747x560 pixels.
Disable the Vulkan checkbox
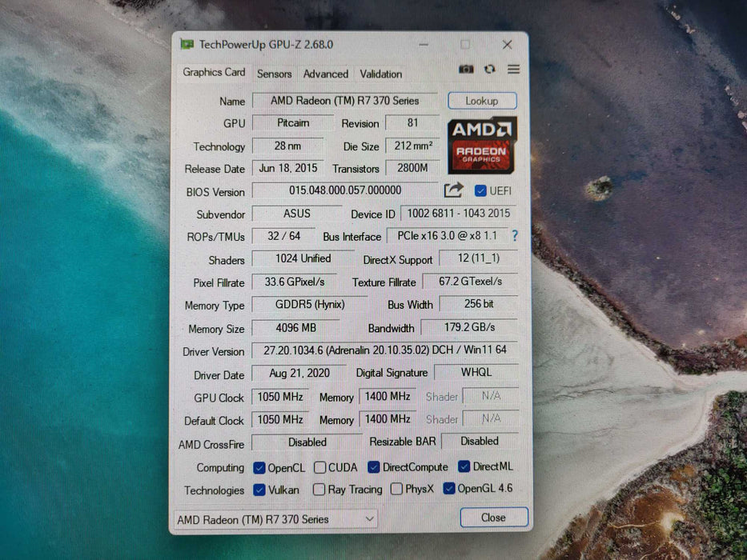259,490
